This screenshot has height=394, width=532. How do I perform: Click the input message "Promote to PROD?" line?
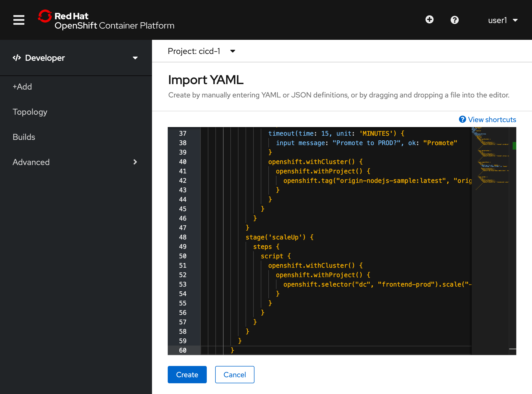[x=366, y=143]
